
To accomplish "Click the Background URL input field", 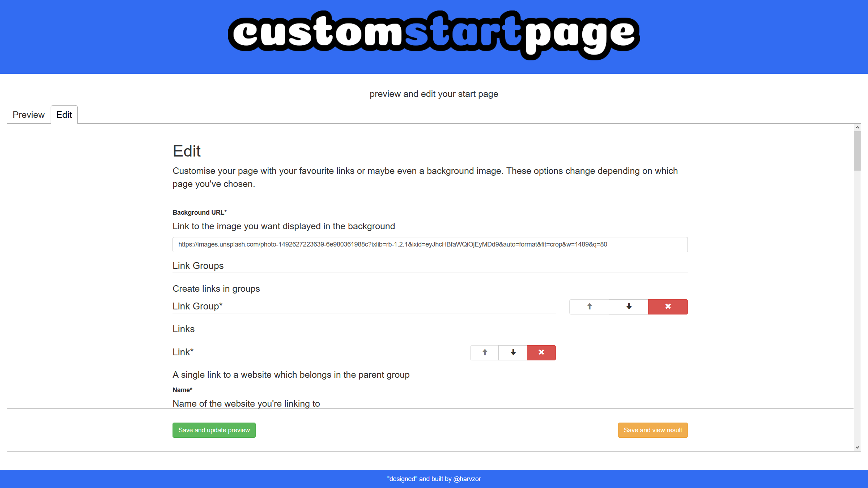I will click(430, 244).
